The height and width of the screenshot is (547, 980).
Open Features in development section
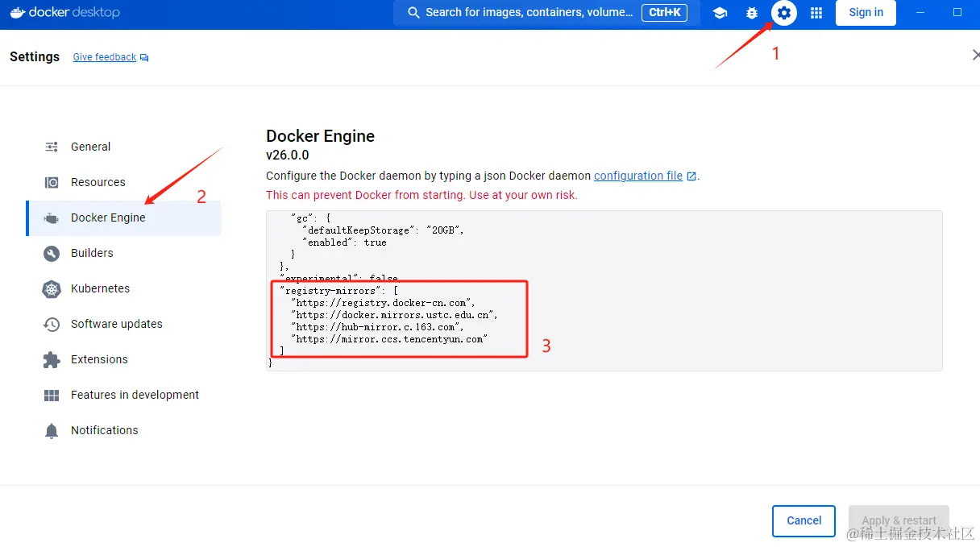[x=123, y=395]
